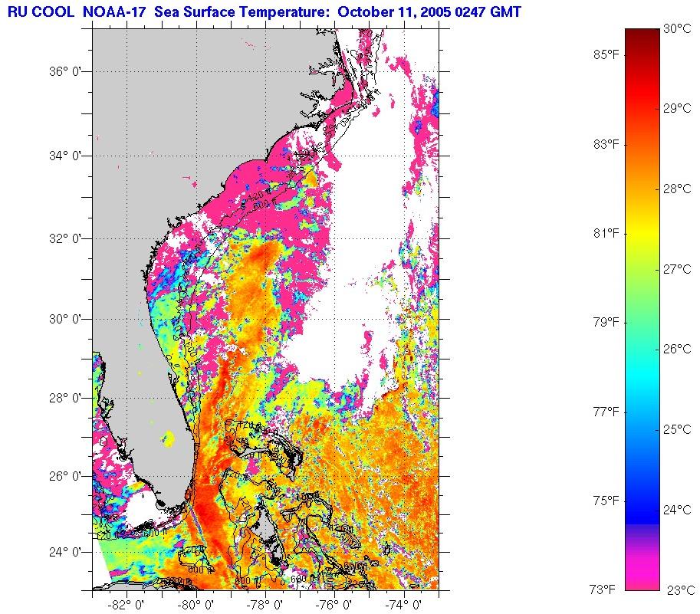This screenshot has height=614, width=700.
Task: Click the yellow lake spot inside Florida
Action: 169,438
